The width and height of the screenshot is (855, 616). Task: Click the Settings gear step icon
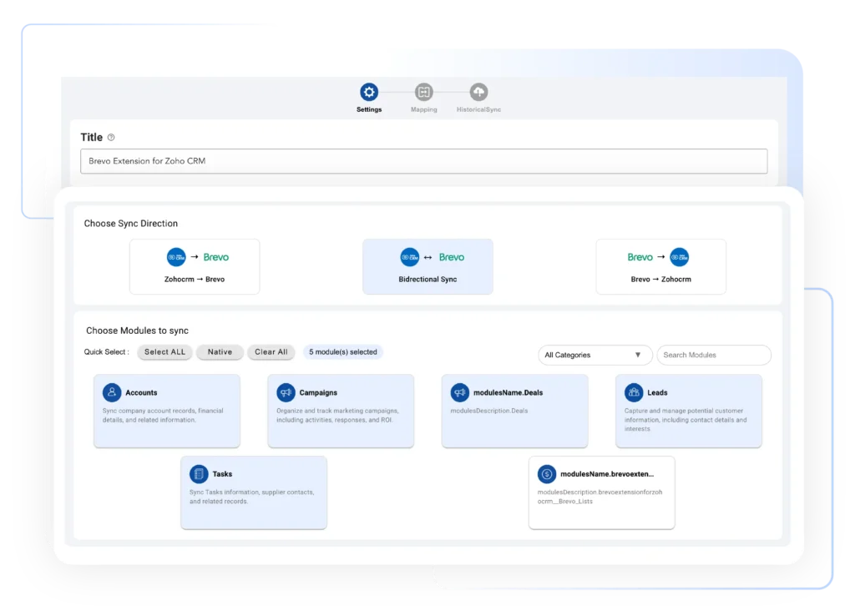(368, 92)
